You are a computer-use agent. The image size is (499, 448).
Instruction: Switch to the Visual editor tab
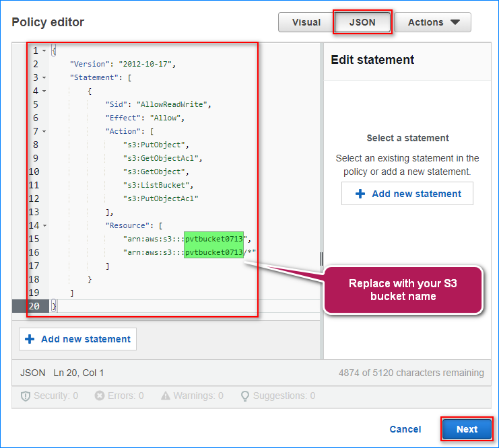click(x=306, y=22)
